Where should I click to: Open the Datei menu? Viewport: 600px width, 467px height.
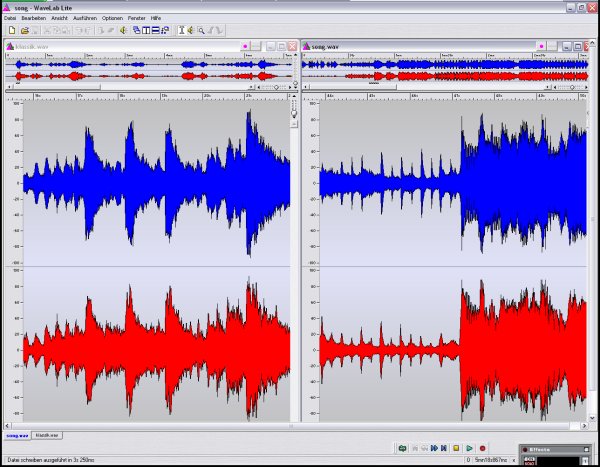pos(10,18)
